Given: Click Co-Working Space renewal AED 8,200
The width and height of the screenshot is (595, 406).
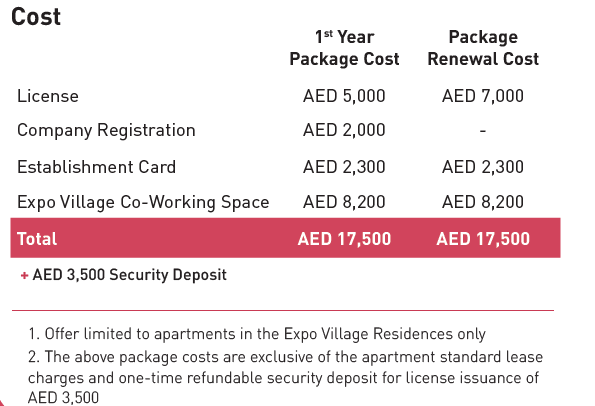Looking at the screenshot, I should 483,202.
